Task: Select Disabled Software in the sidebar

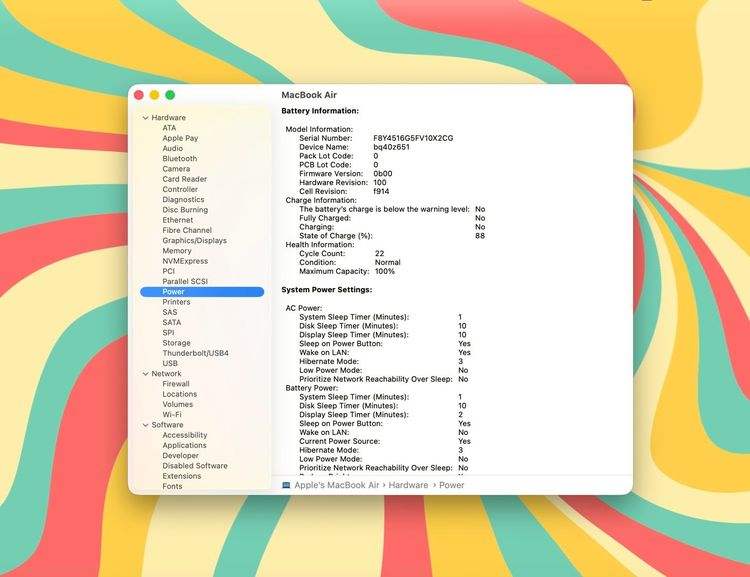Action: click(195, 466)
